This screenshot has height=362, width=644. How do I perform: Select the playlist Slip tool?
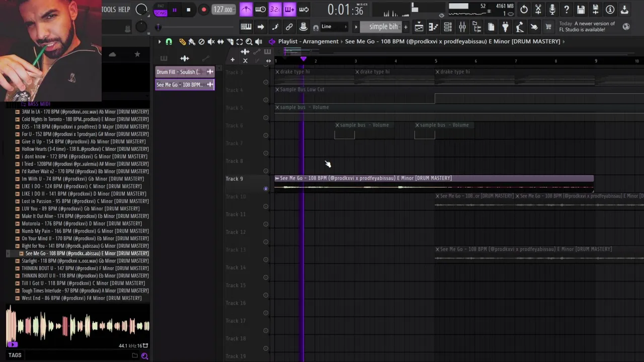220,42
